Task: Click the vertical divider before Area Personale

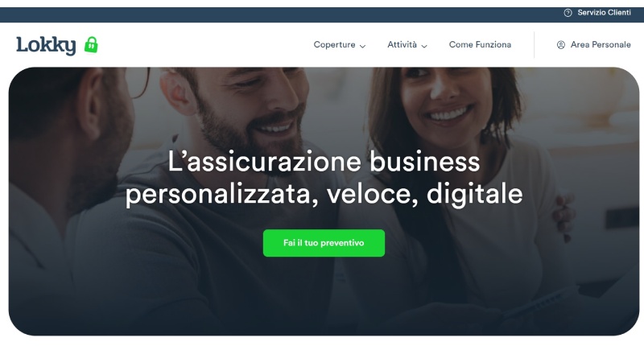Action: (x=534, y=45)
